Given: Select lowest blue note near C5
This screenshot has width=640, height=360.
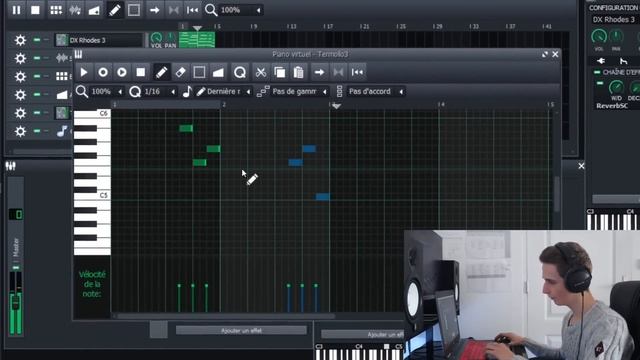Looking at the screenshot, I should (323, 197).
